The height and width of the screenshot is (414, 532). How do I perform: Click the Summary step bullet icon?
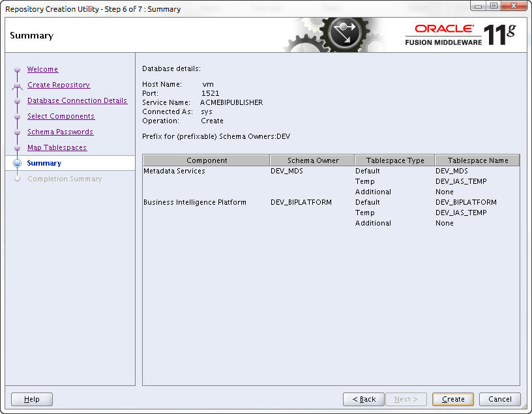18,163
